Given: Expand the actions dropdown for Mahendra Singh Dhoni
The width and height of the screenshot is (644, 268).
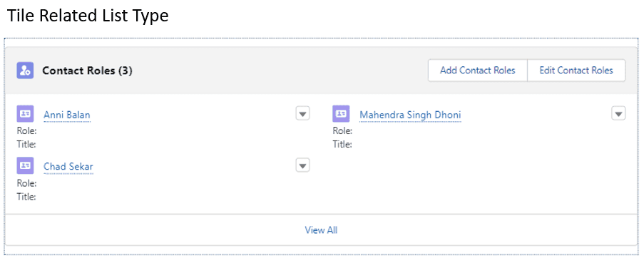Looking at the screenshot, I should (618, 113).
